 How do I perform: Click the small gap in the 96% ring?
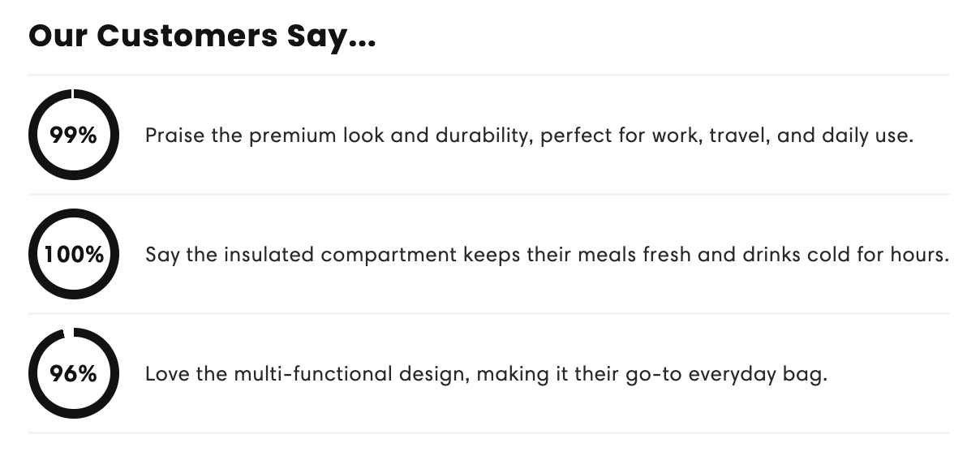point(68,333)
